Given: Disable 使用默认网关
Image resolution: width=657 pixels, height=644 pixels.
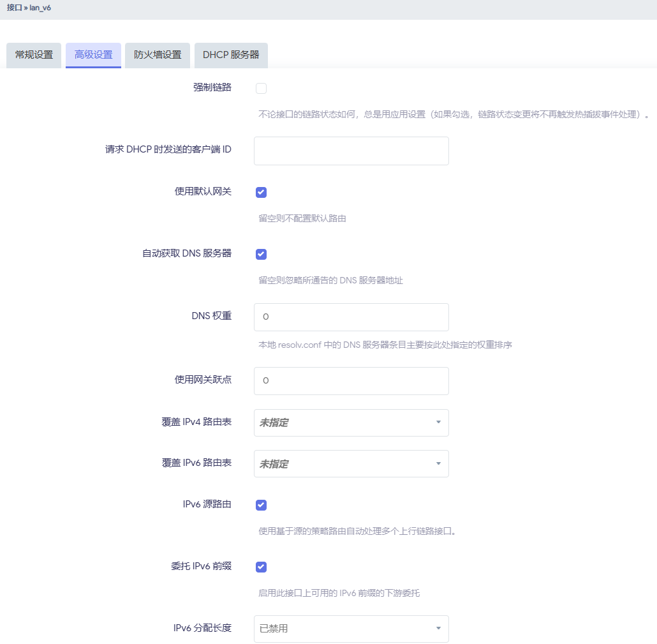Looking at the screenshot, I should (261, 191).
